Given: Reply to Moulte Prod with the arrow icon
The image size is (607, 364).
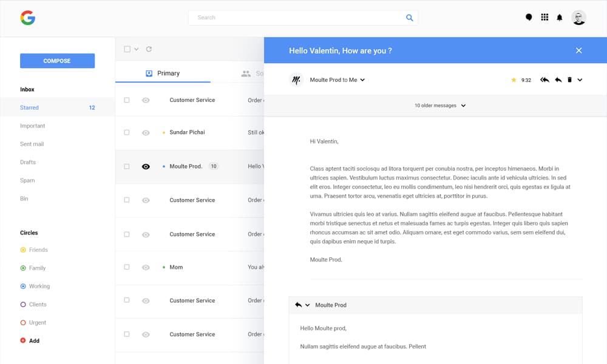Looking at the screenshot, I should point(558,79).
